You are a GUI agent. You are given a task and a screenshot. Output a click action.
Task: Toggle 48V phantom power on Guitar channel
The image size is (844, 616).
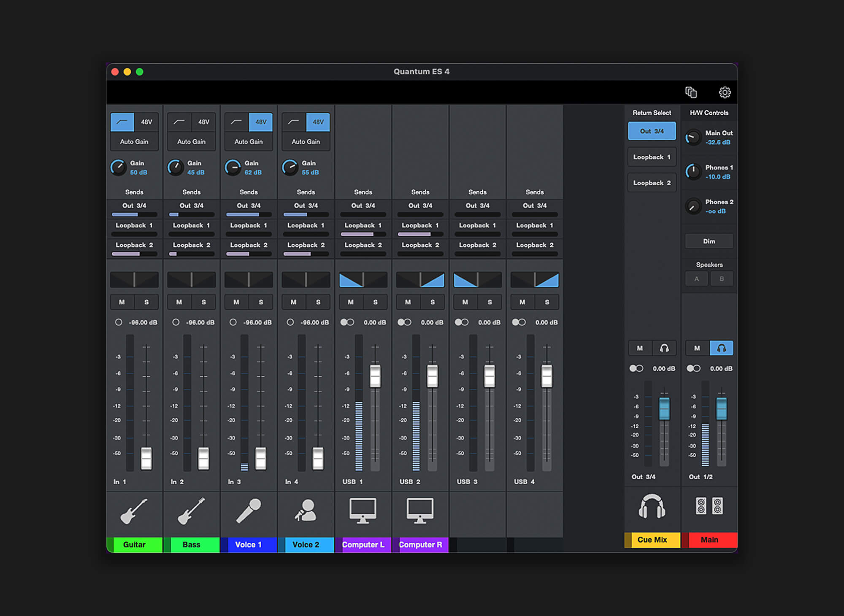[x=146, y=122]
